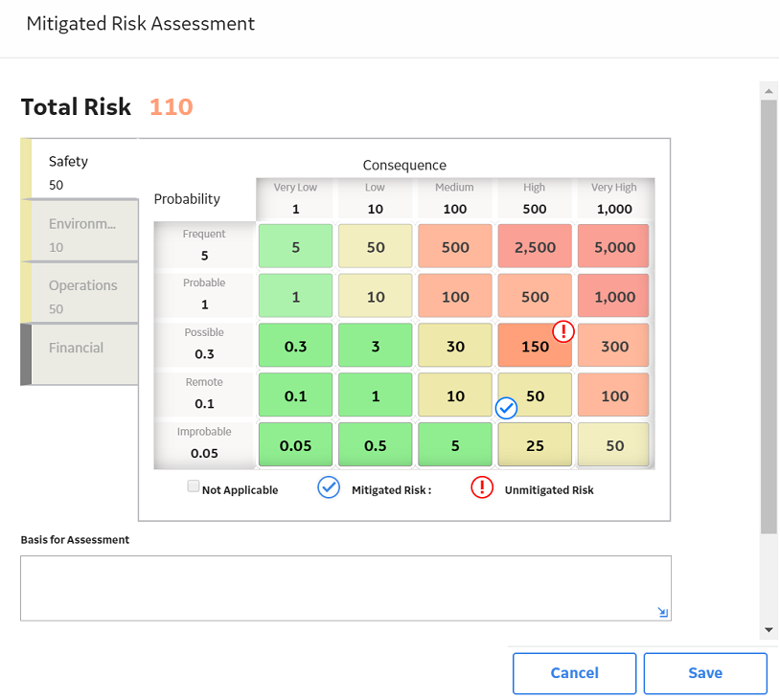Open the Operations risk tab

(x=80, y=293)
